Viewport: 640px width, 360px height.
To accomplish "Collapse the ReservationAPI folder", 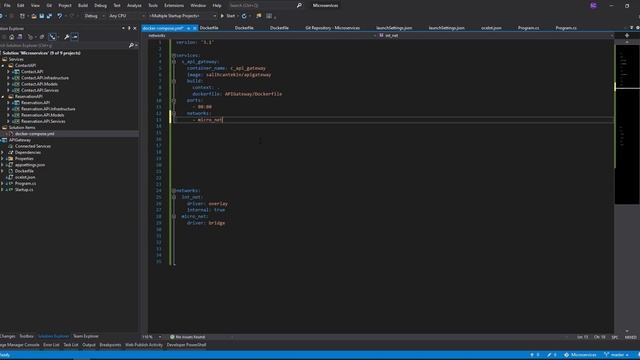I will [x=3, y=96].
